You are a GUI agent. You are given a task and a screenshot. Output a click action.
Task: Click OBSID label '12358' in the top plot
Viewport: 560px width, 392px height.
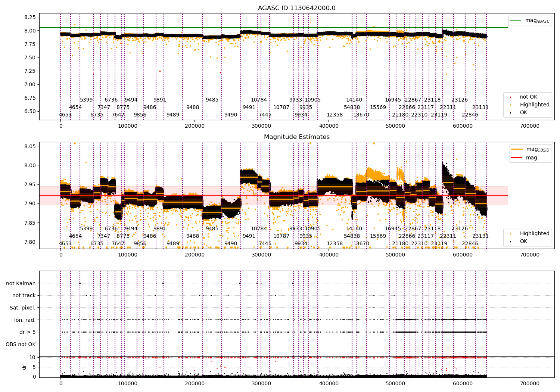click(x=335, y=115)
